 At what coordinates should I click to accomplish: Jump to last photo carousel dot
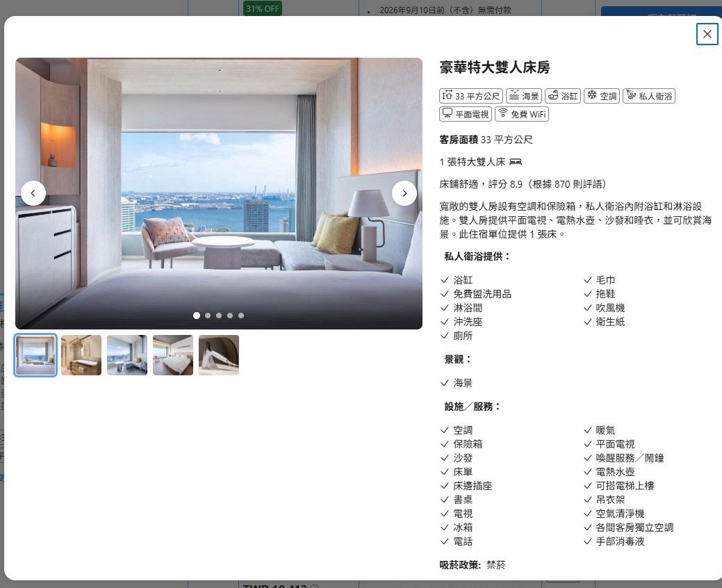coord(241,316)
